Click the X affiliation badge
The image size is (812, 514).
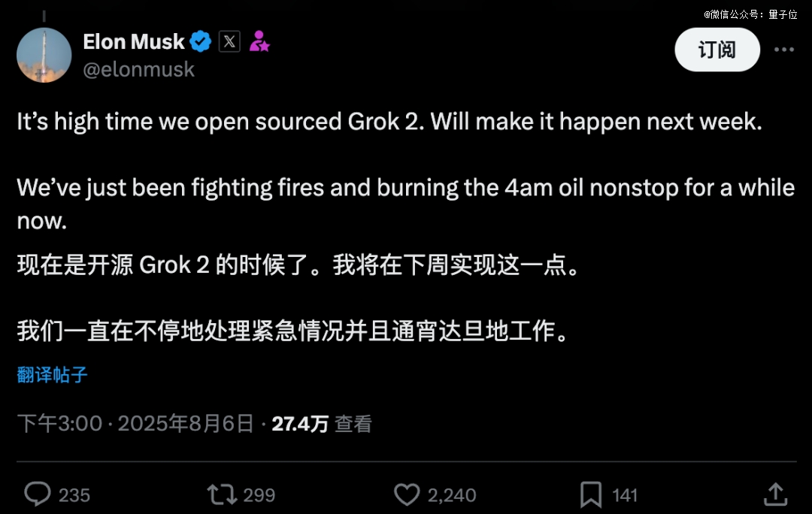(x=230, y=41)
